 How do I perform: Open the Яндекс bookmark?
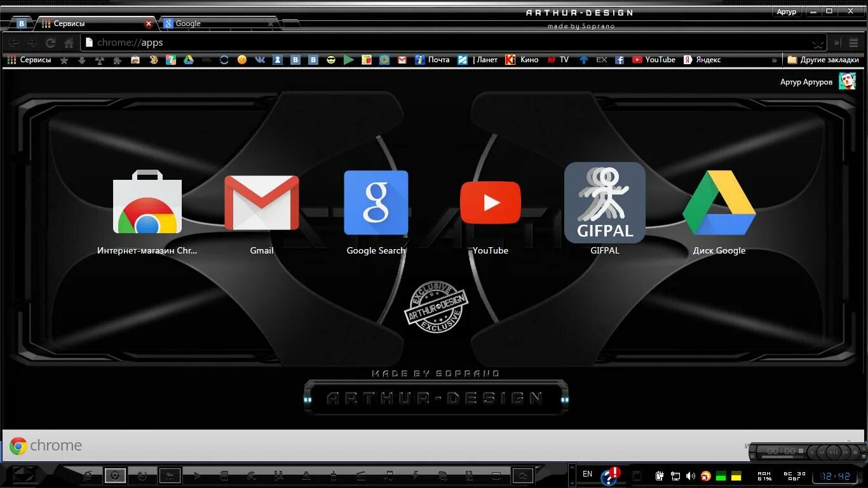(x=702, y=60)
